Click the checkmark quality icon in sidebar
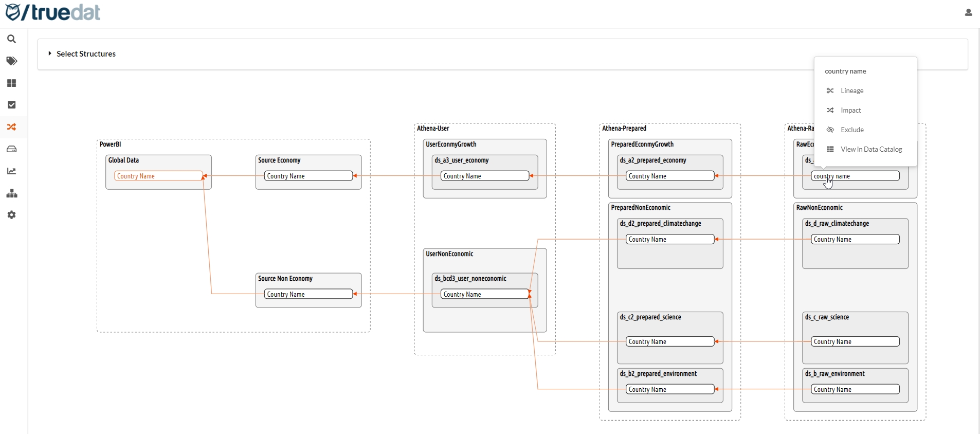Viewport: 980px width, 434px height. pyautogui.click(x=12, y=105)
